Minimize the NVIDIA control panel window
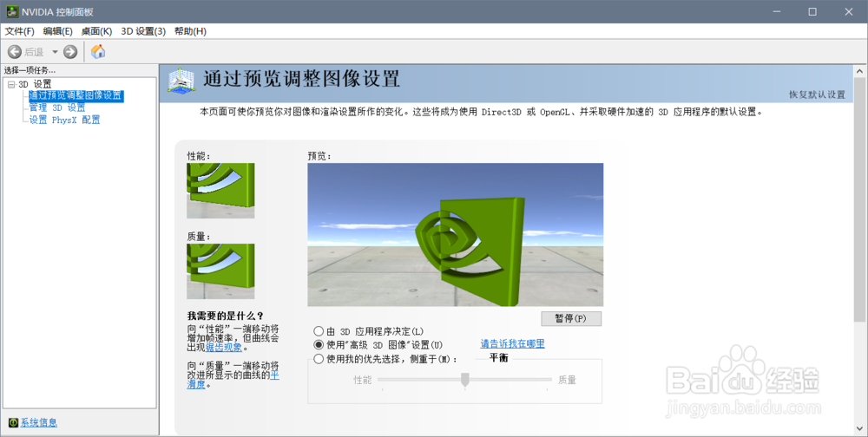This screenshot has width=868, height=437. point(777,11)
